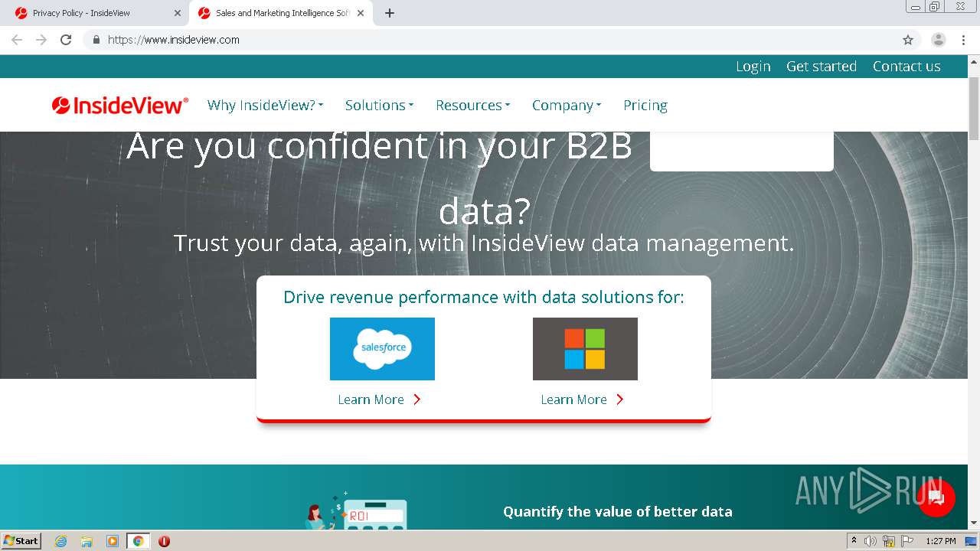Open the media player taskbar icon
Screen dimensions: 980x551
(x=113, y=541)
